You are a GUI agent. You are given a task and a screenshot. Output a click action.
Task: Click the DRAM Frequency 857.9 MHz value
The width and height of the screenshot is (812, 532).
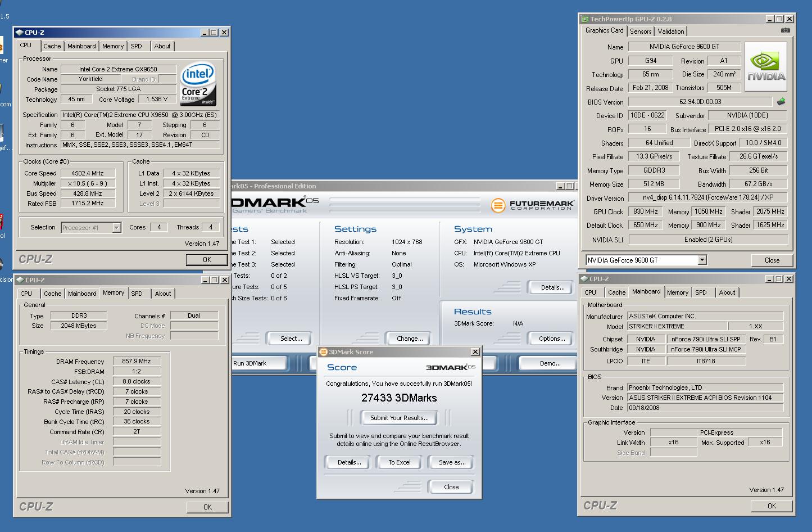(137, 361)
